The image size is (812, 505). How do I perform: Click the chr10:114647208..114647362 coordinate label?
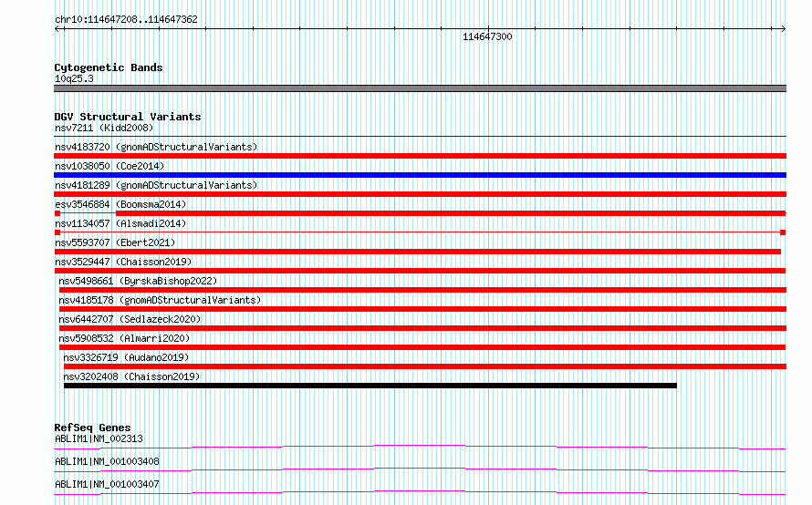pos(126,19)
